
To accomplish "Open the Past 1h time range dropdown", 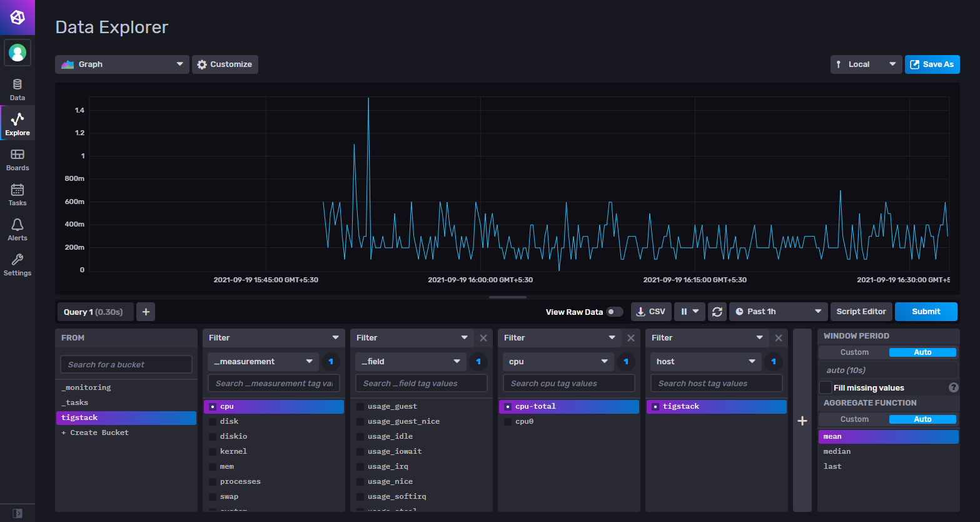I will point(777,311).
